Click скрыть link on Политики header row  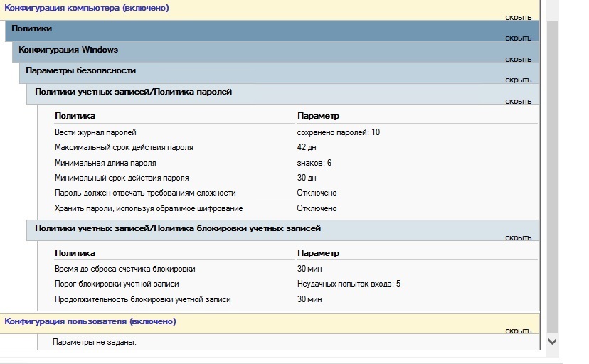tap(518, 38)
